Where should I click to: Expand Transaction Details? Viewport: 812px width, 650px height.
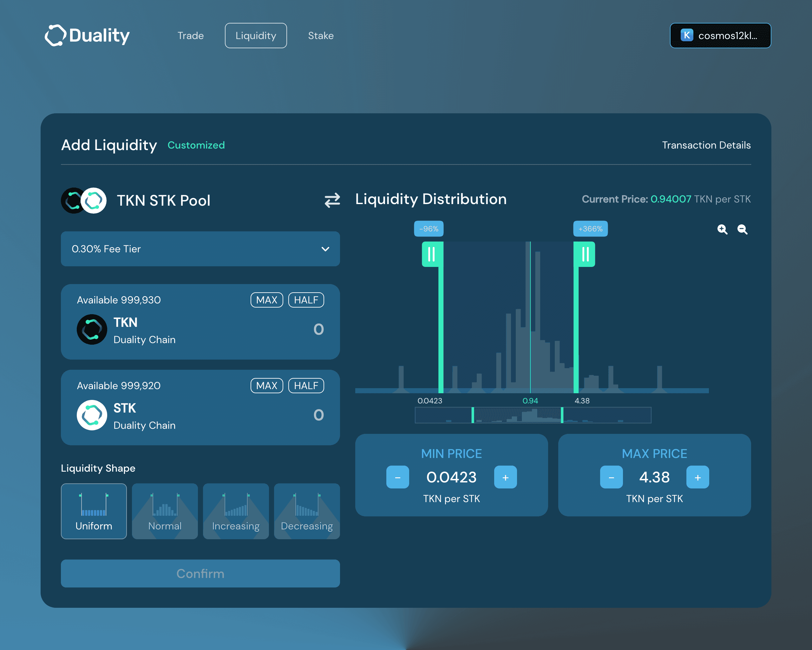pyautogui.click(x=706, y=145)
